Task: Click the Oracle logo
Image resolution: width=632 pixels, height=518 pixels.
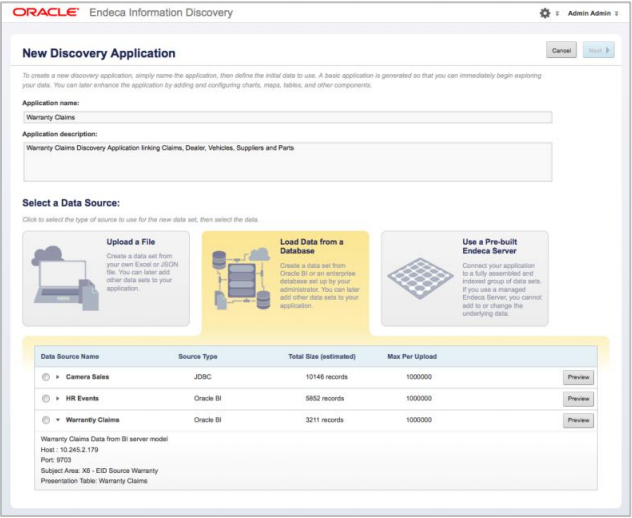Action: click(x=46, y=12)
